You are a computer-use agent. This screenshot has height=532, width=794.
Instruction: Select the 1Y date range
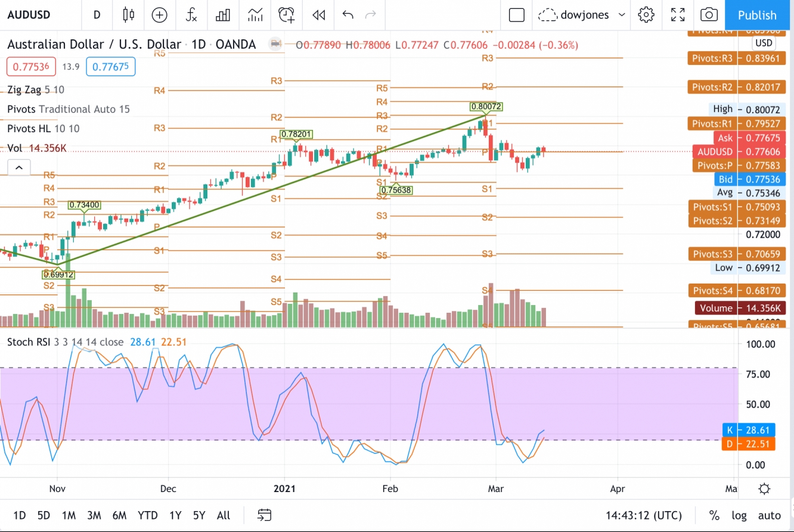point(175,515)
